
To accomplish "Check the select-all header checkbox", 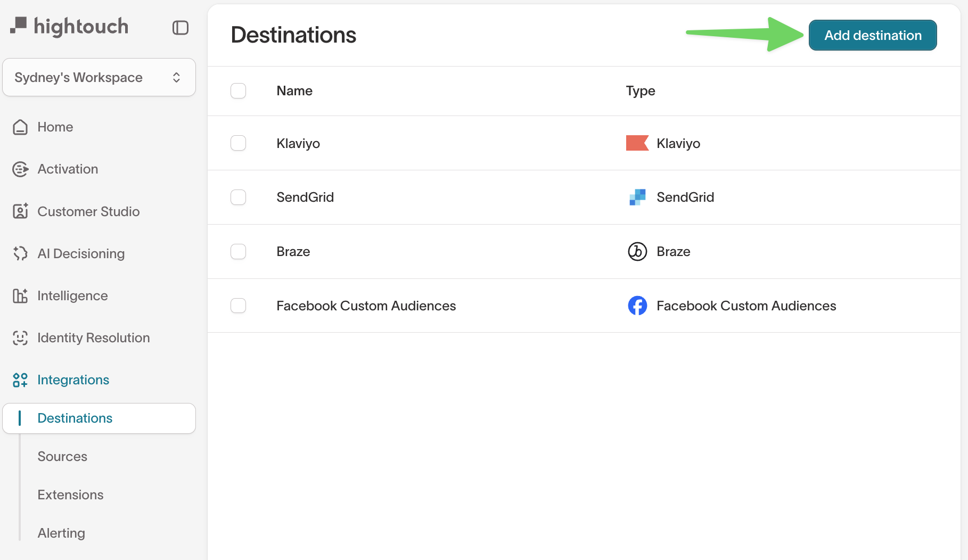I will coord(238,91).
